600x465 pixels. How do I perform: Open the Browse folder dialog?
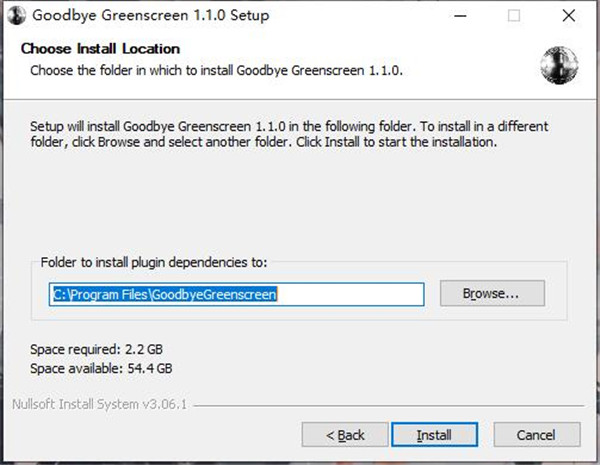point(492,294)
